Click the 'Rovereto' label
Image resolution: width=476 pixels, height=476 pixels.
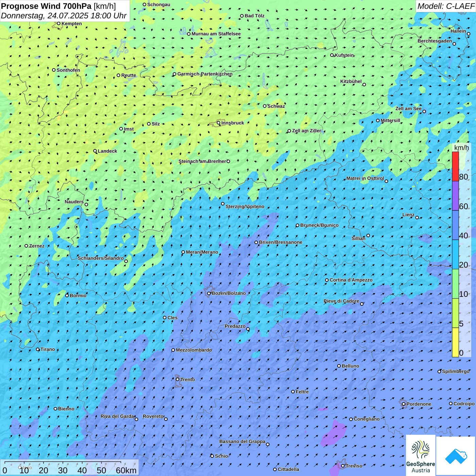153,416
